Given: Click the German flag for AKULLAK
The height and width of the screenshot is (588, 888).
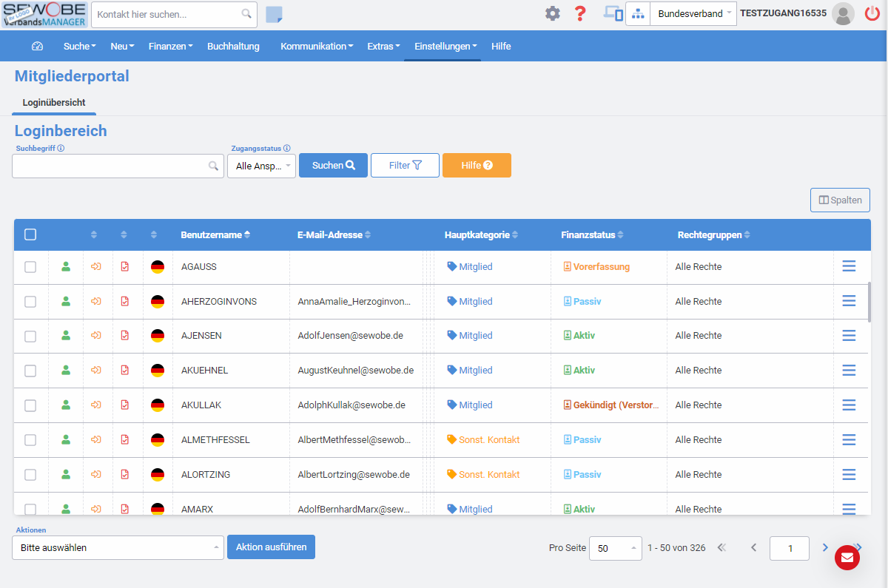Looking at the screenshot, I should (x=158, y=405).
